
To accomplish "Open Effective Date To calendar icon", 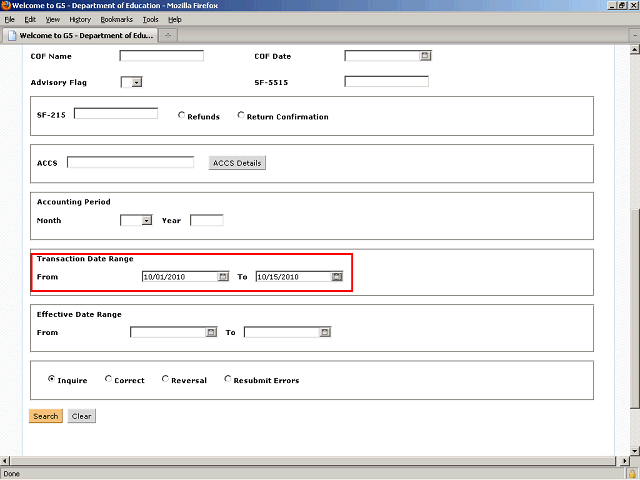I will [325, 332].
